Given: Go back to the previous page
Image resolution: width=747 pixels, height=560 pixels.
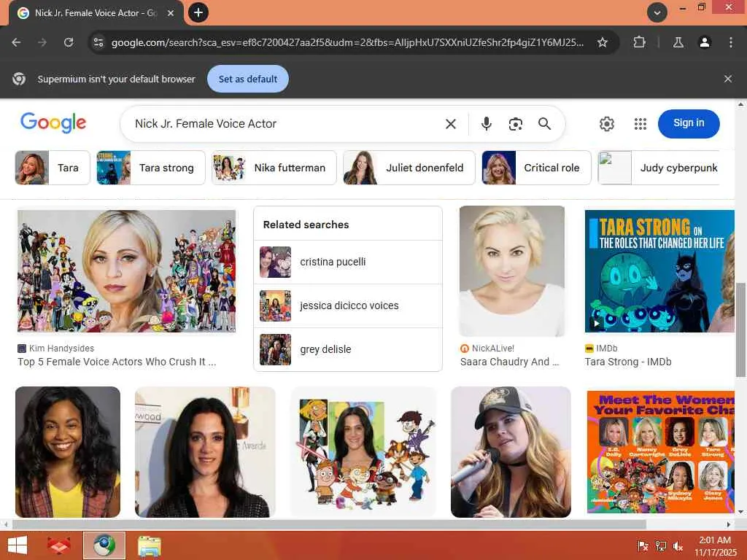Looking at the screenshot, I should (16, 42).
